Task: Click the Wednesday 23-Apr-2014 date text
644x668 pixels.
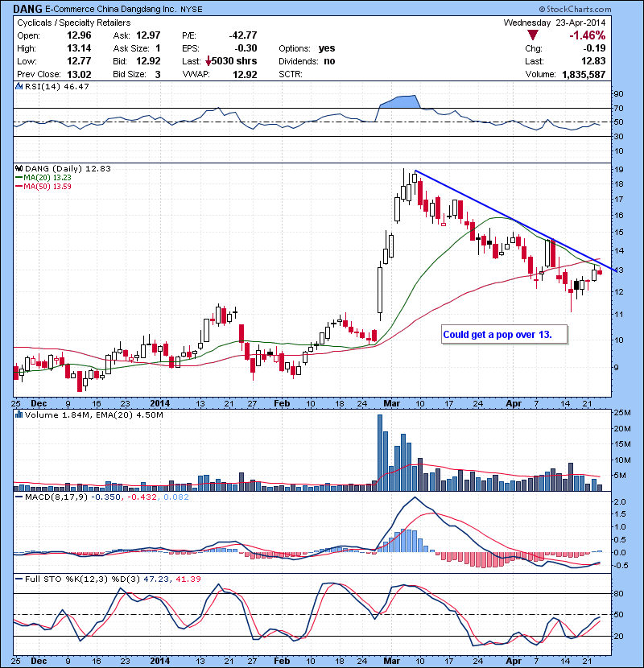Action: pos(555,23)
